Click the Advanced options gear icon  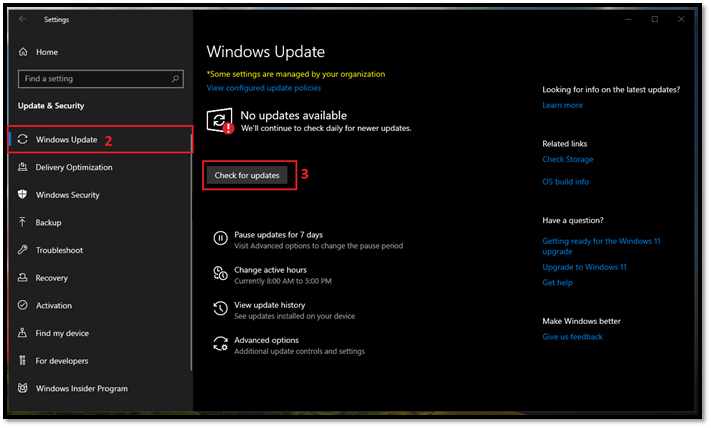click(220, 344)
